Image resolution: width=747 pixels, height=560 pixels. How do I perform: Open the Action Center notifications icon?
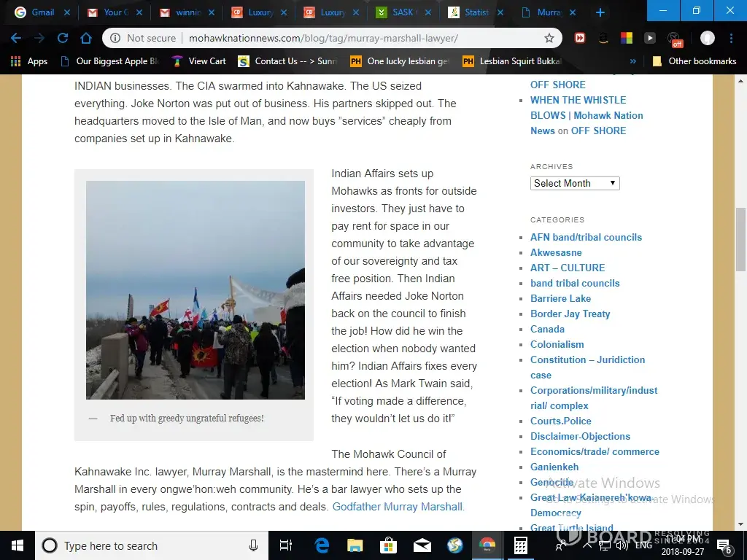(724, 545)
